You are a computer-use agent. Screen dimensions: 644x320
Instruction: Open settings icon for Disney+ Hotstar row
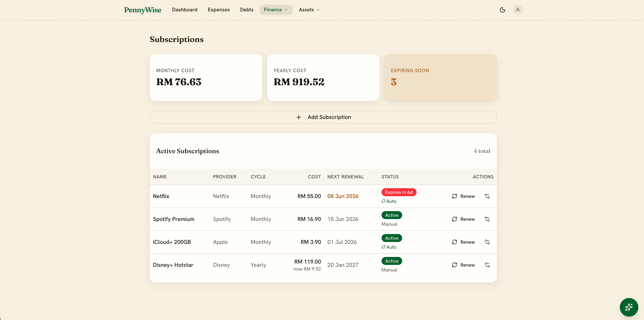tap(487, 265)
